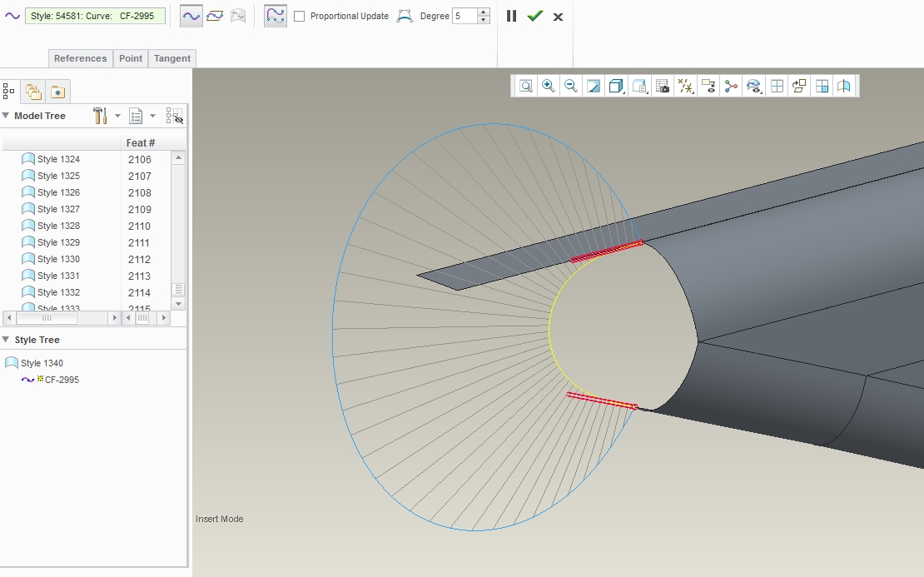Click Model Tree vertical scrollbar down arrow
This screenshot has height=577, width=924.
tap(178, 304)
